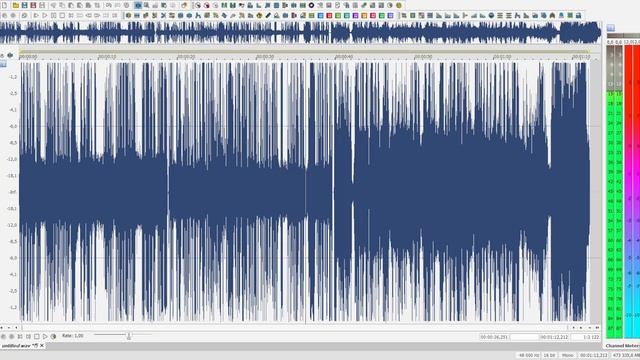Click the dark globe icon in second toolbar
Image resolution: width=640 pixels, height=360 pixels.
tap(491, 16)
